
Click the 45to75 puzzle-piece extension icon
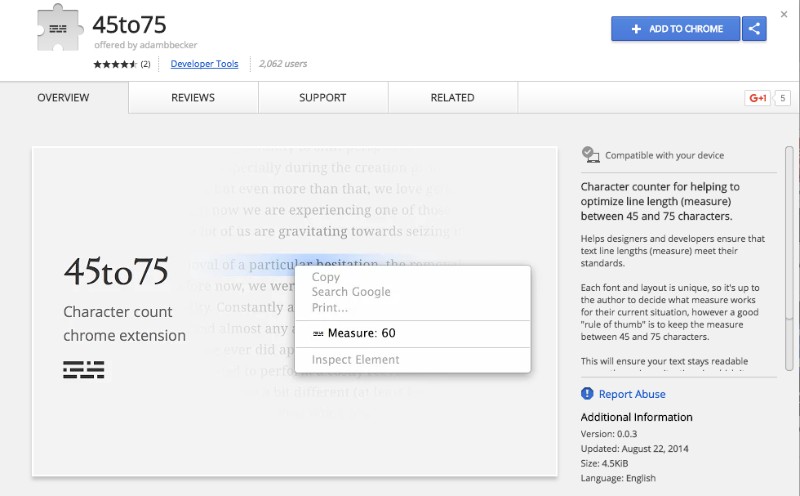[60, 28]
